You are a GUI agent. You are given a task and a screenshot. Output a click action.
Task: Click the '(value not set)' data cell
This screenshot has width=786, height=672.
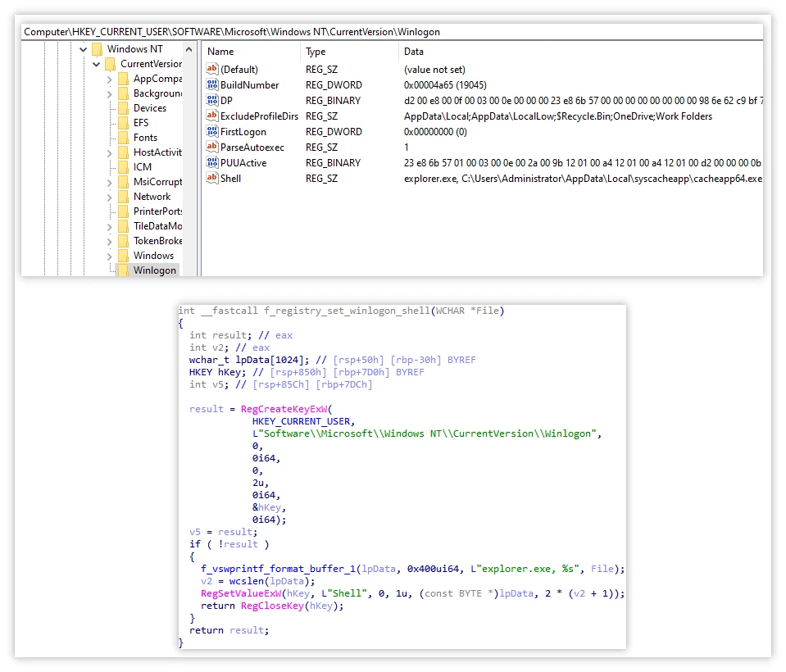click(434, 69)
